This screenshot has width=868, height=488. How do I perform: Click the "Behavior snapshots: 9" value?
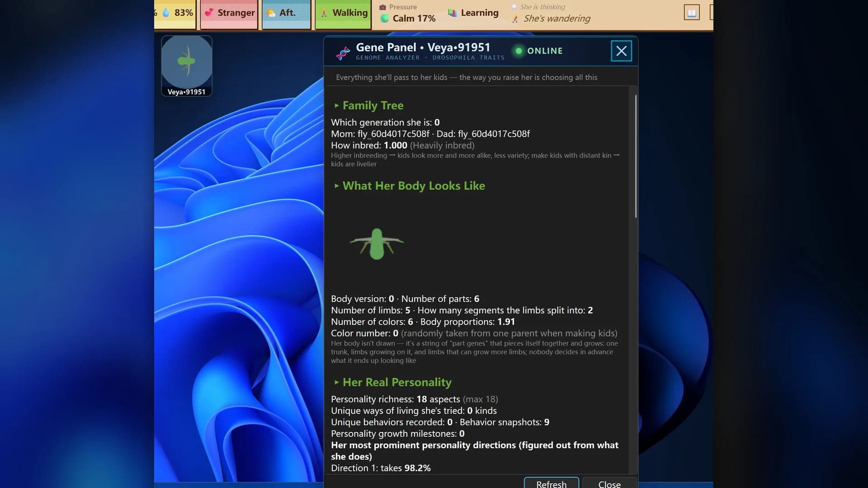pos(505,422)
